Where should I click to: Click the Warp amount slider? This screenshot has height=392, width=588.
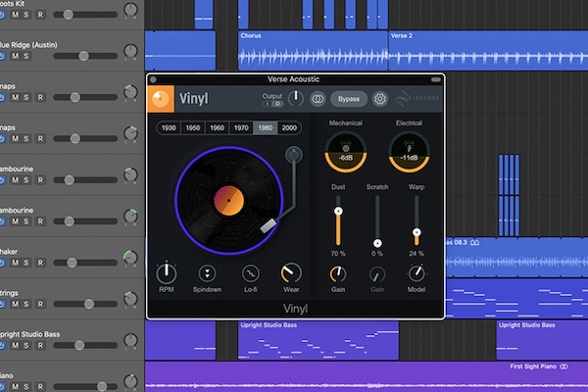coord(416,233)
